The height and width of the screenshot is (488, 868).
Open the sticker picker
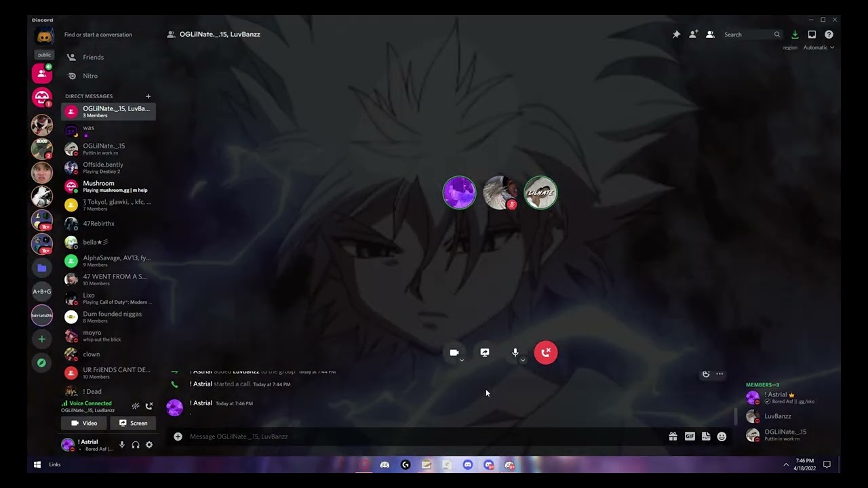point(706,436)
